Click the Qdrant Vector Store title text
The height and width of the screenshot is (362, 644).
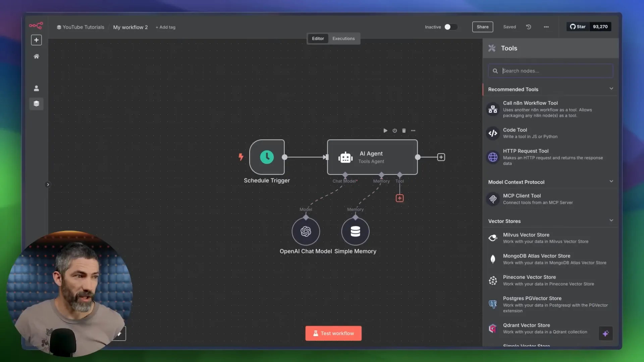coord(526,325)
